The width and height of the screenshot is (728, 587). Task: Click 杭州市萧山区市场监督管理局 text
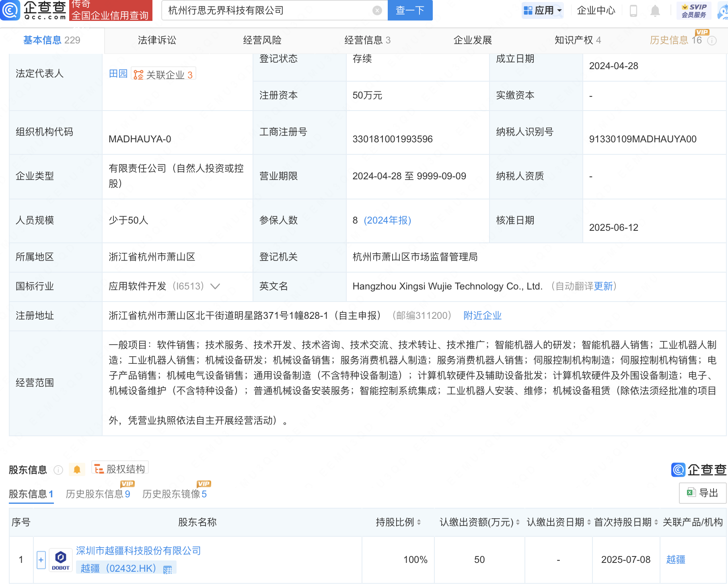415,257
